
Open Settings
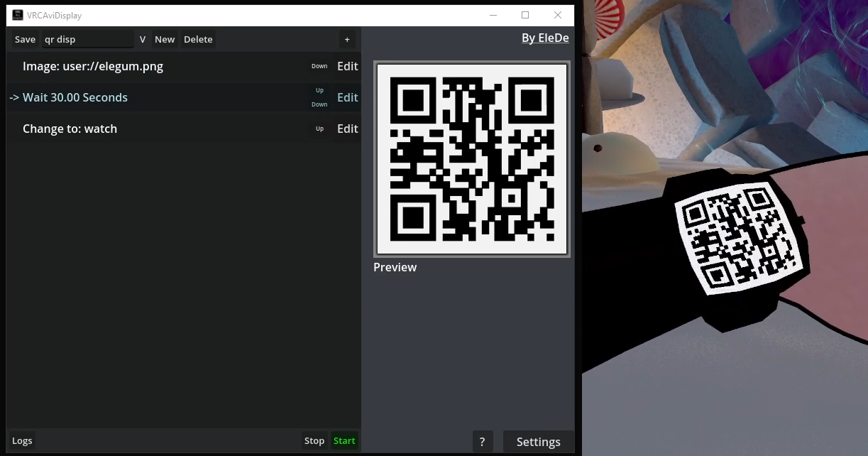click(539, 442)
